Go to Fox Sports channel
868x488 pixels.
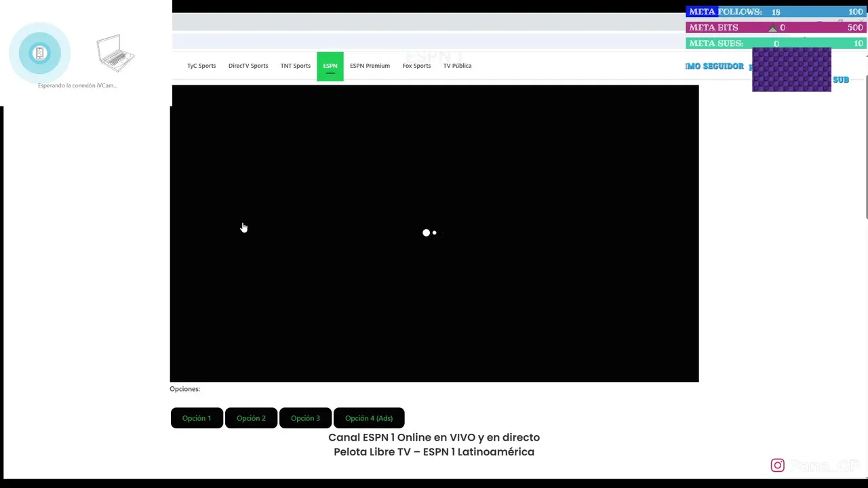[x=416, y=66]
